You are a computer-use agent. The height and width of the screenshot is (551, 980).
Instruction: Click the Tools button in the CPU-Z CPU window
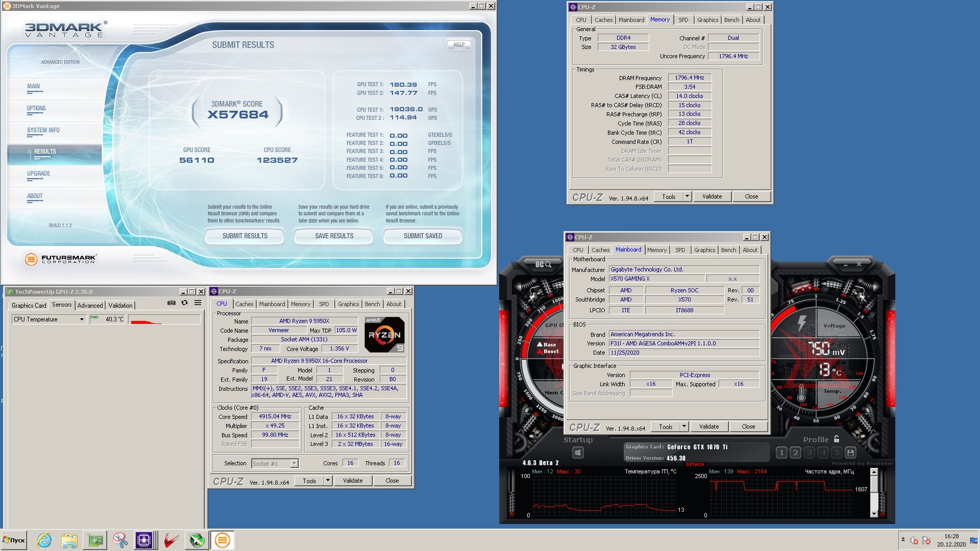pos(309,481)
